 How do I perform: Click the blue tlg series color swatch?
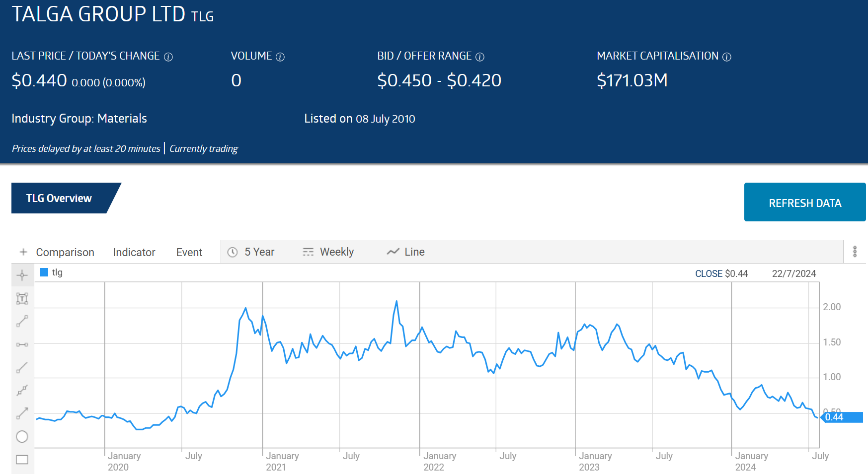coord(44,272)
